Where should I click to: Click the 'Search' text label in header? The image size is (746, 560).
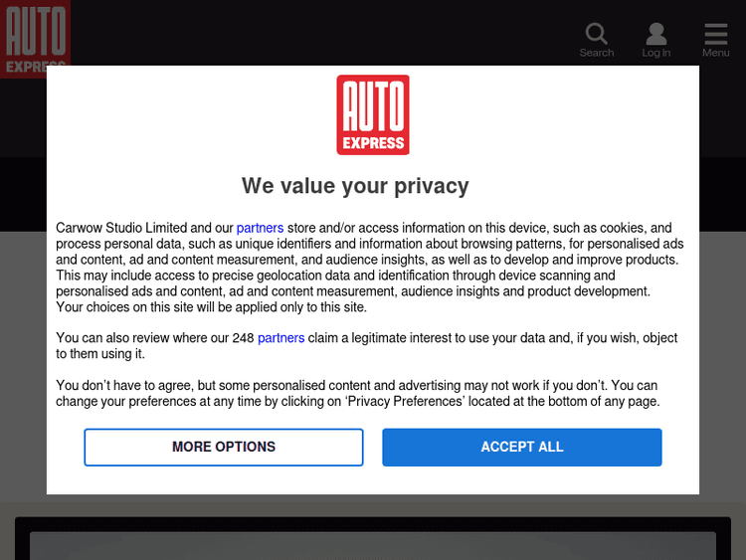point(597,53)
